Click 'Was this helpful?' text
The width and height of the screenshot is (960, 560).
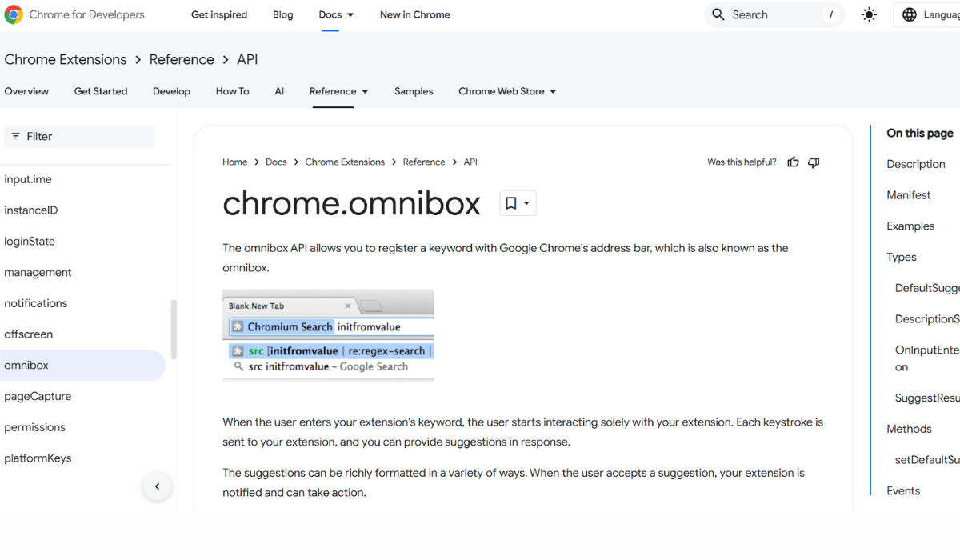point(742,162)
